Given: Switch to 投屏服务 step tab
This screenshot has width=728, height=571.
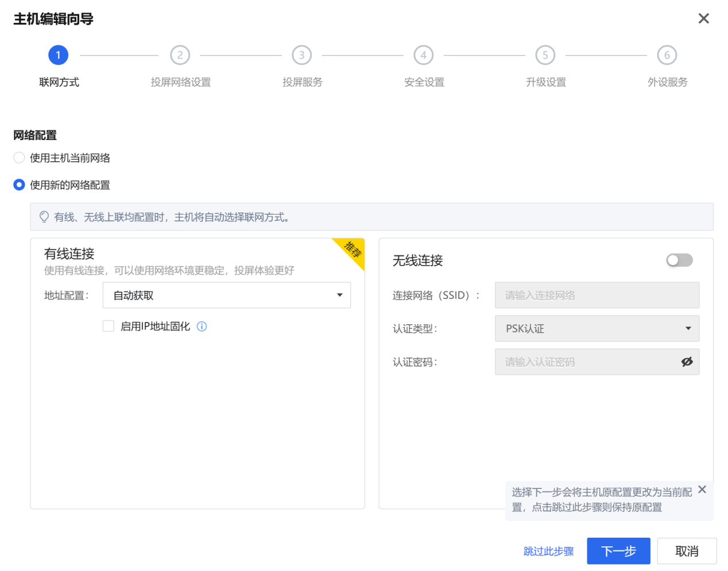Looking at the screenshot, I should pos(302,82).
